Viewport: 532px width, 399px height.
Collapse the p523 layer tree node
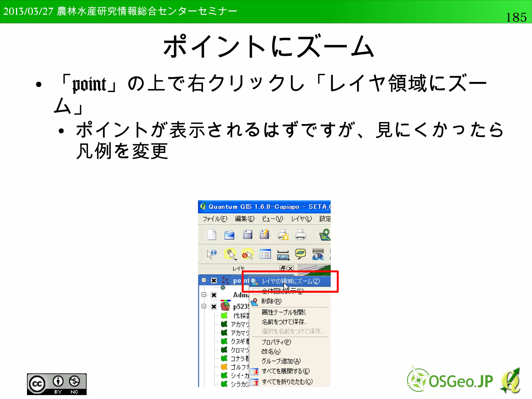204,306
